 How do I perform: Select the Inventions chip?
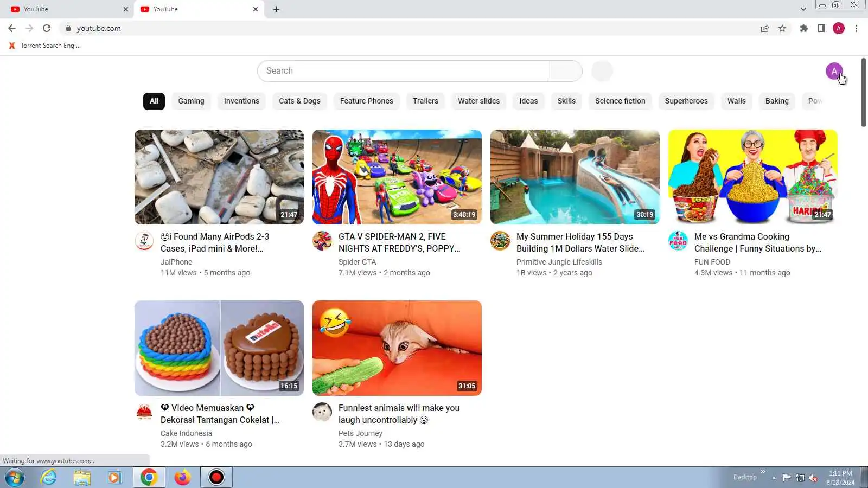pos(241,101)
